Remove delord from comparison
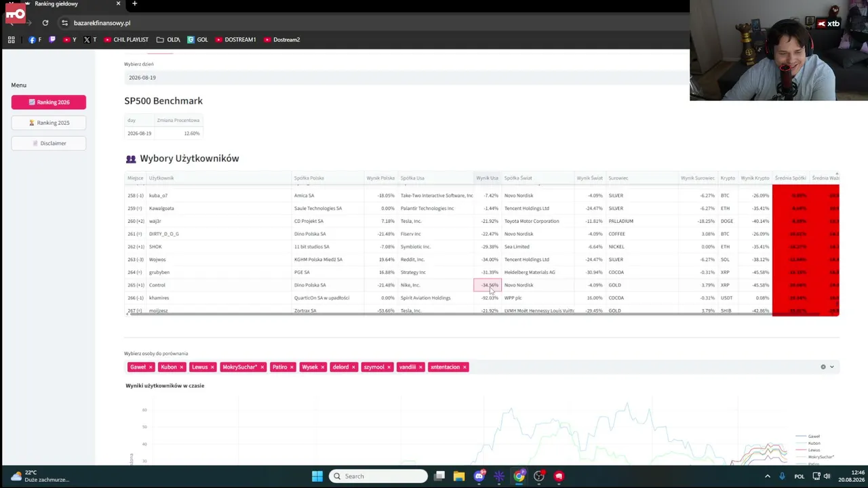 [353, 367]
